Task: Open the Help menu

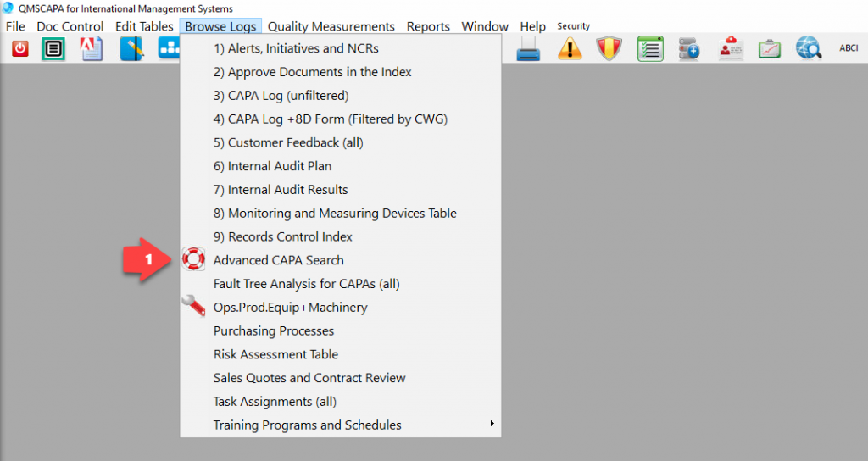Action: click(532, 26)
